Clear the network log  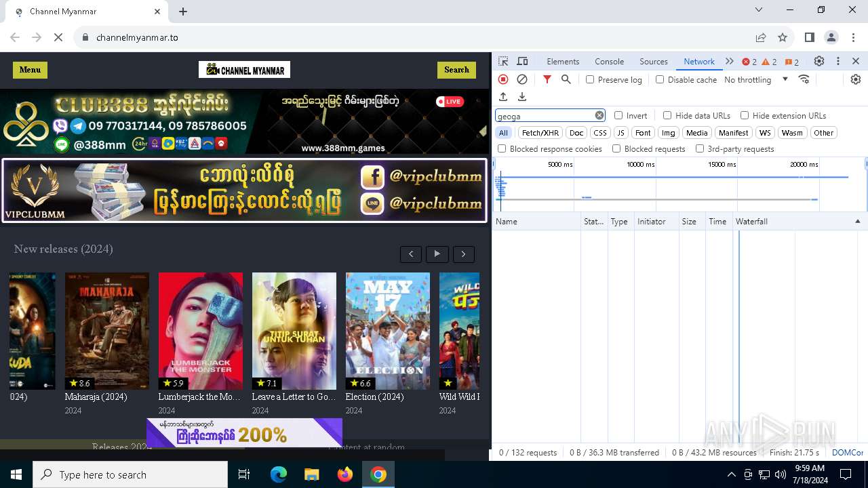point(522,79)
